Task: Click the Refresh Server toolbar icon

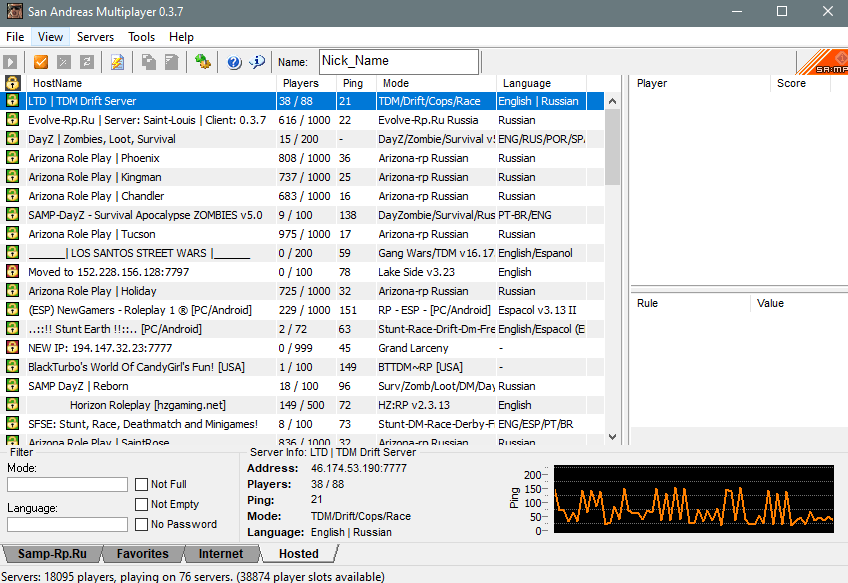Action: [87, 62]
